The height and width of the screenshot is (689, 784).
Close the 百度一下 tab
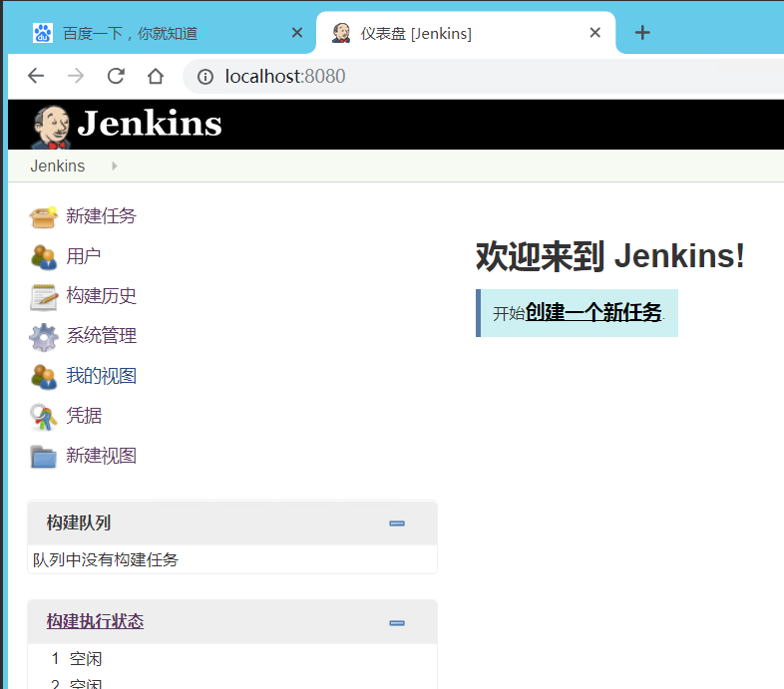(297, 33)
